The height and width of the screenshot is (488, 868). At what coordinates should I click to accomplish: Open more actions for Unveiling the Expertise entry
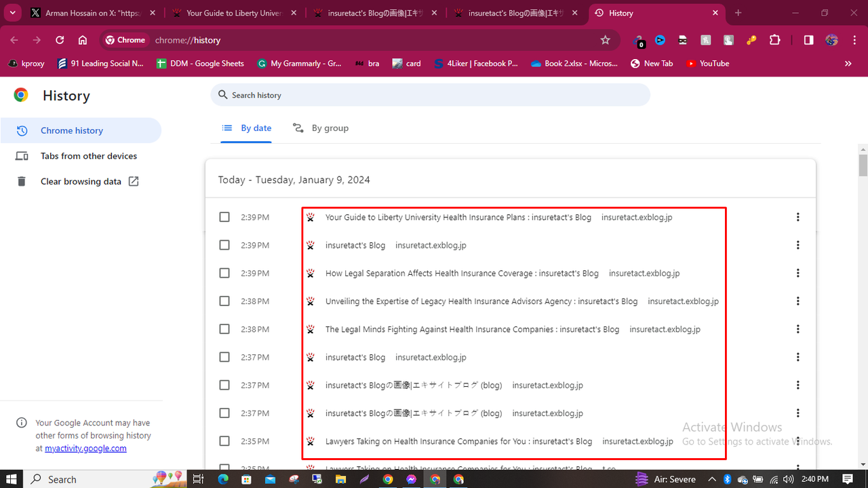point(797,301)
